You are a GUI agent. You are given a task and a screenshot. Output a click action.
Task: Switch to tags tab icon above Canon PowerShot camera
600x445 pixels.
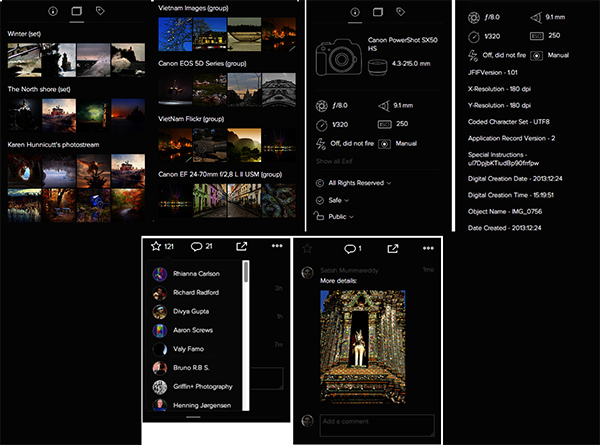click(401, 12)
